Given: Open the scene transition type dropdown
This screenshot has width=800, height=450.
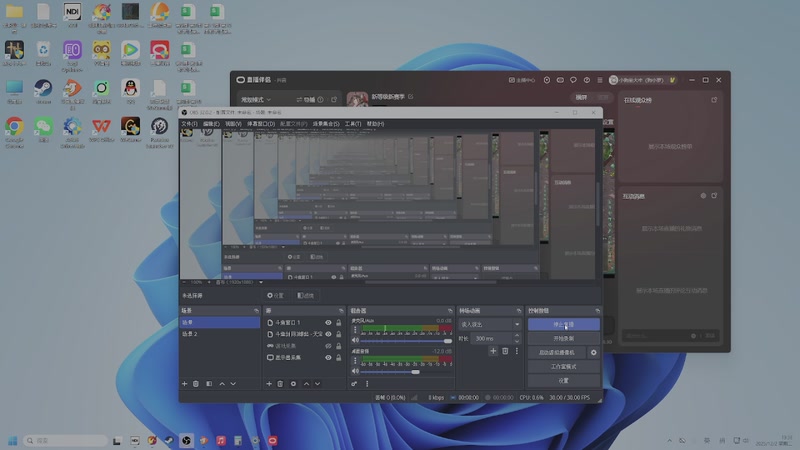Looking at the screenshot, I should 490,324.
